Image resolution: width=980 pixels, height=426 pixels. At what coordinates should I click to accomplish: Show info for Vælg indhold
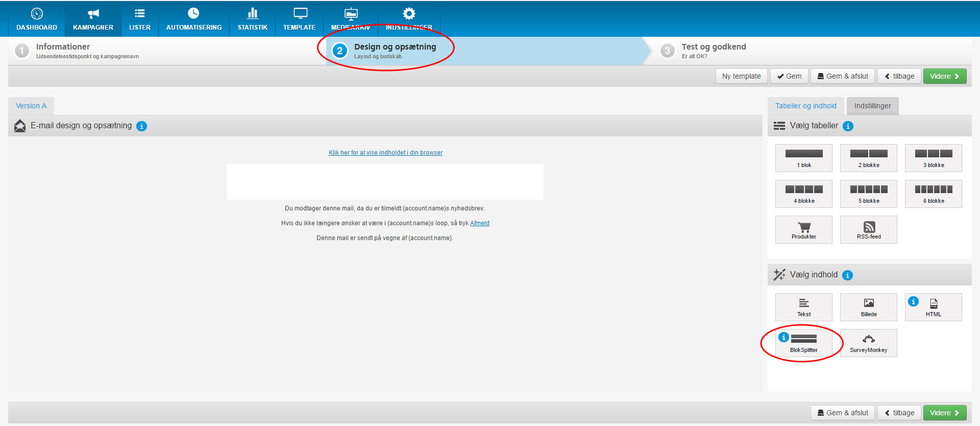pyautogui.click(x=847, y=275)
